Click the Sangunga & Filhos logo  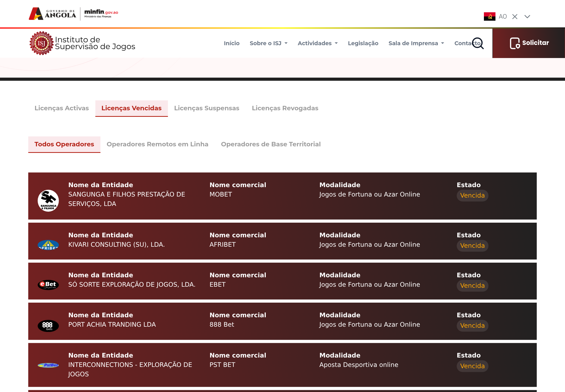pyautogui.click(x=48, y=200)
